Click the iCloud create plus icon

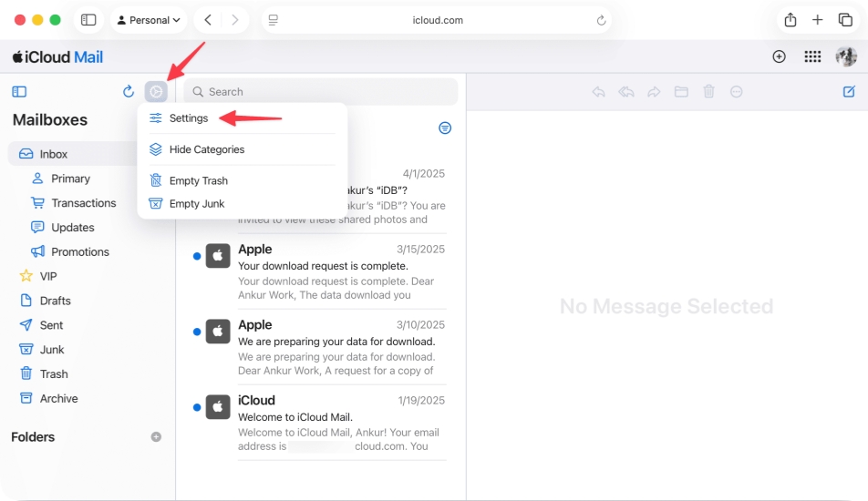pyautogui.click(x=779, y=56)
